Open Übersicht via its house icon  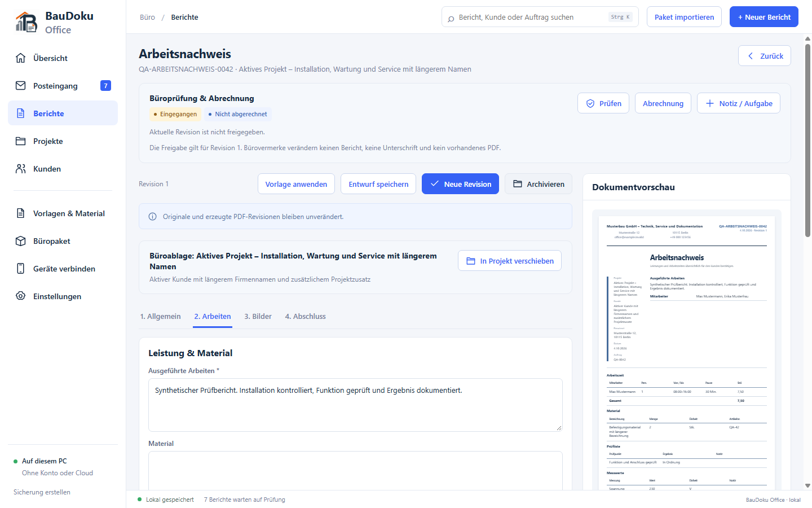(21, 58)
